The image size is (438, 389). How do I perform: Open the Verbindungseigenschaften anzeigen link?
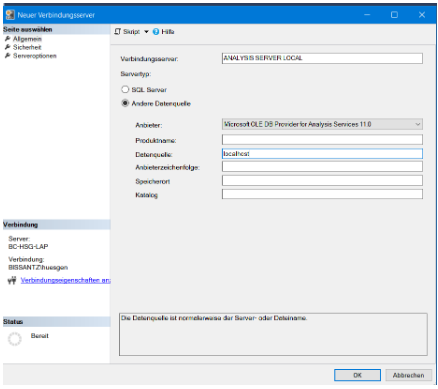[65, 280]
